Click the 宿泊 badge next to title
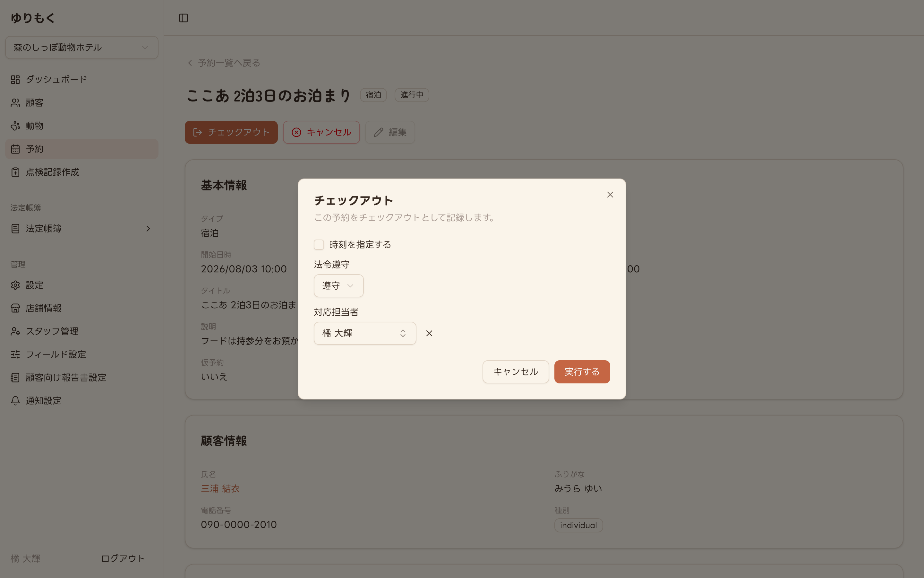Viewport: 924px width, 578px height. tap(373, 95)
